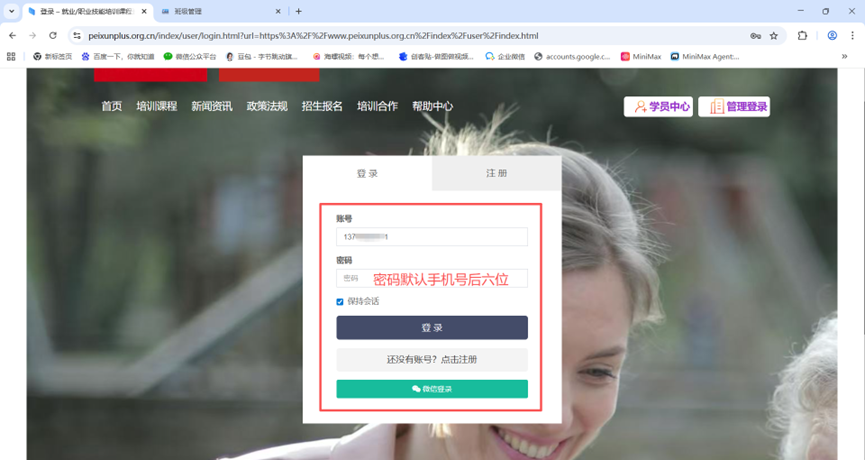865x460 pixels.
Task: Open the Chrome profile avatar icon
Action: pyautogui.click(x=831, y=35)
